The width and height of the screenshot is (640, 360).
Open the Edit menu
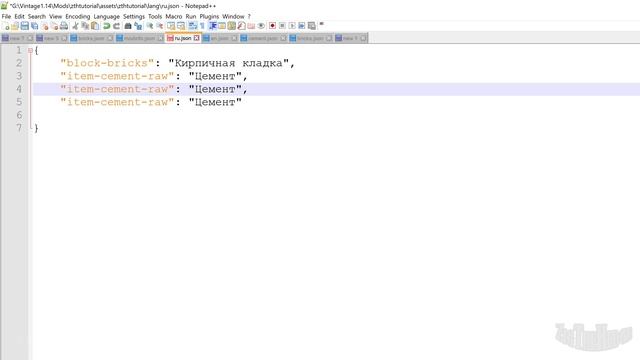click(20, 16)
